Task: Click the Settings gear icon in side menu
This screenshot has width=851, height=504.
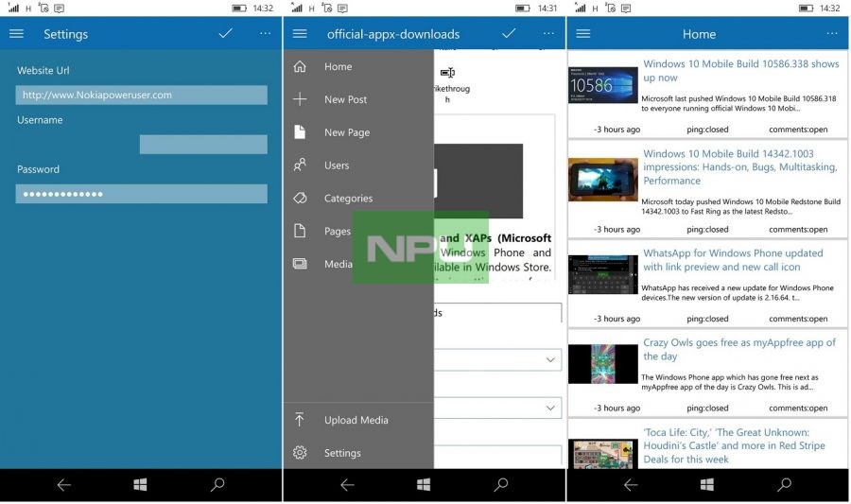Action: click(300, 452)
